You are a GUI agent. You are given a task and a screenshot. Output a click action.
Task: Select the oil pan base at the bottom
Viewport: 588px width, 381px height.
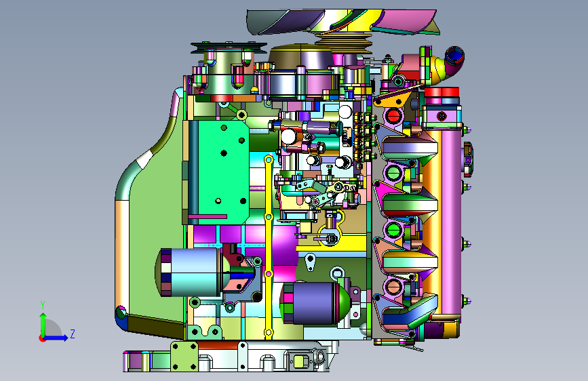231,356
